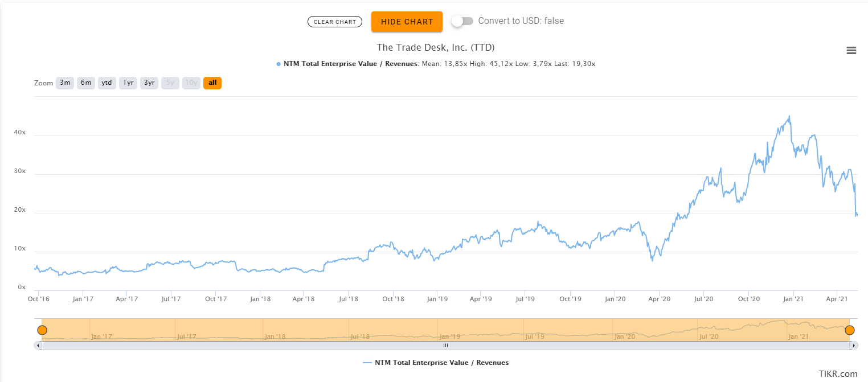Choose the 3yr zoom option

149,83
